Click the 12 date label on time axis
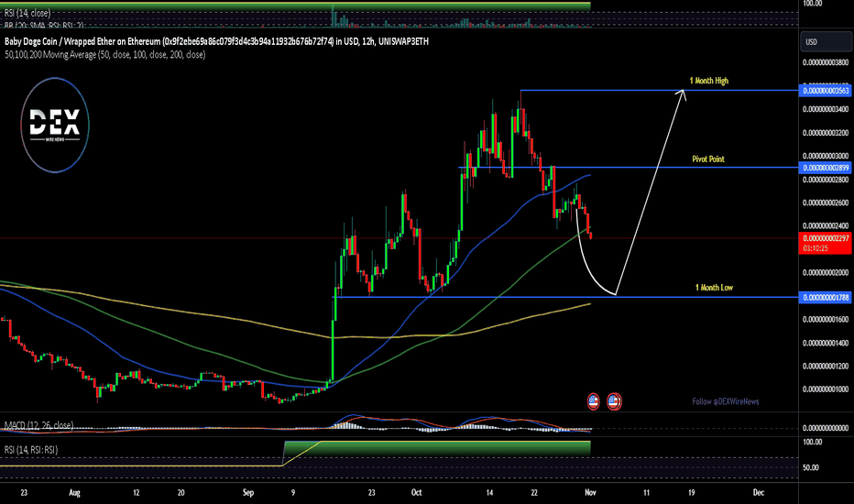This screenshot has width=854, height=504. coord(137,493)
